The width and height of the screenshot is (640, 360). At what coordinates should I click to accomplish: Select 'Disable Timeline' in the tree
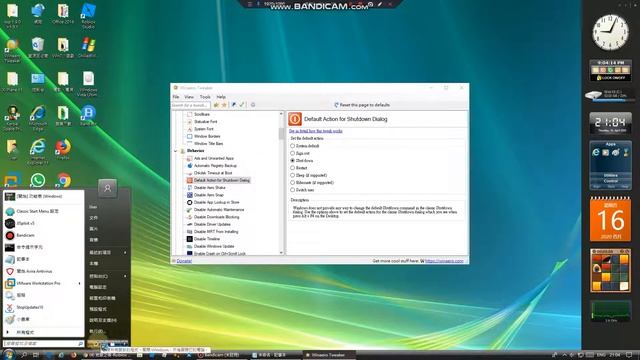207,239
